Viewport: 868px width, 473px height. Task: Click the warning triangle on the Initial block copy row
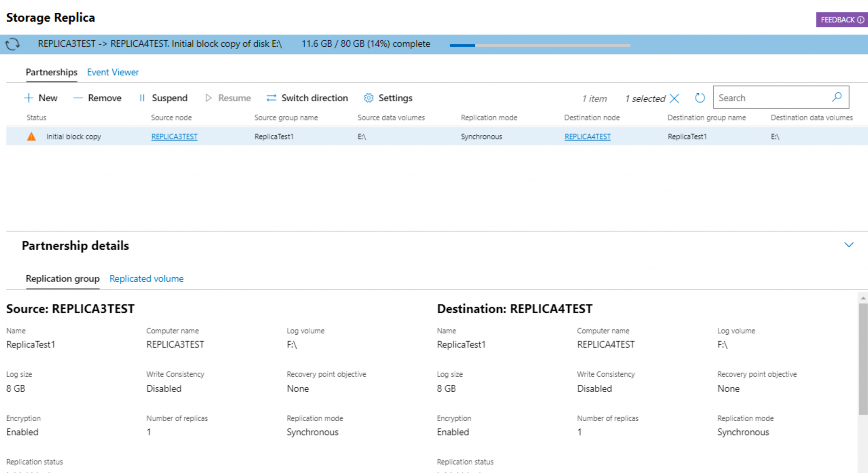pos(31,136)
